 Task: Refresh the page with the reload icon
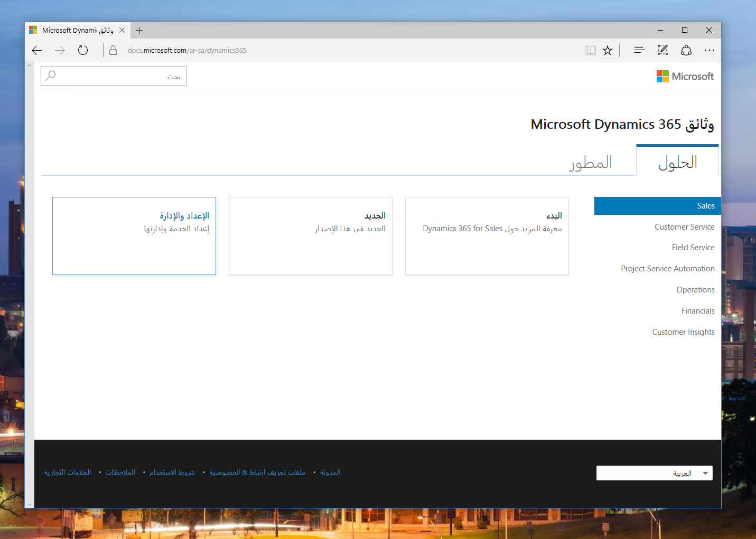[83, 50]
